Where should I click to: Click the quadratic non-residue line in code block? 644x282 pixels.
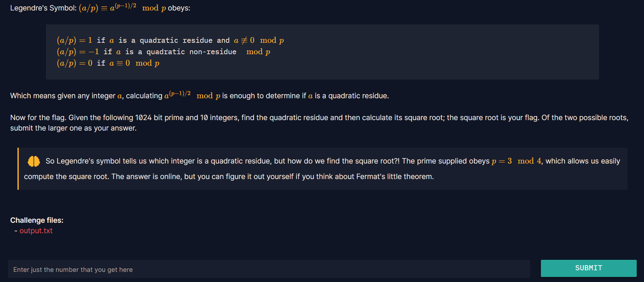[163, 52]
